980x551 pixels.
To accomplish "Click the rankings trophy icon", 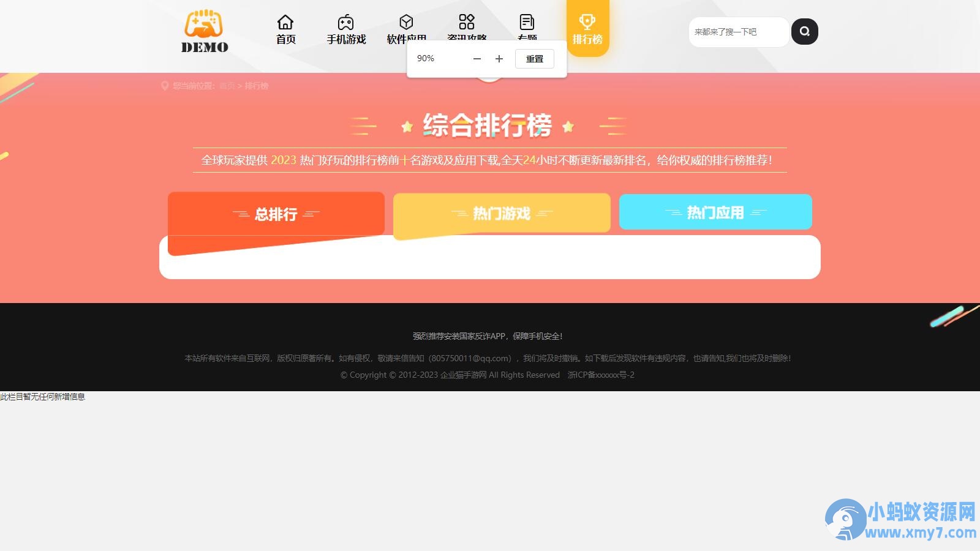I will pyautogui.click(x=587, y=22).
